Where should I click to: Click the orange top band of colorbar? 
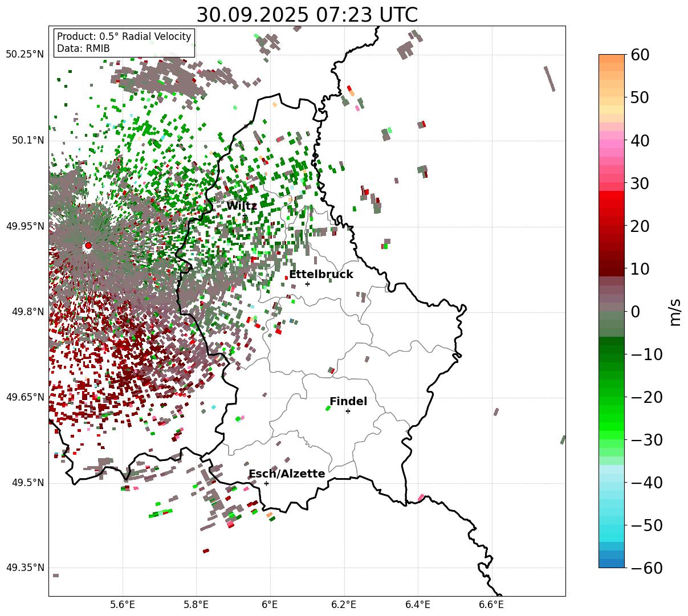pos(612,59)
